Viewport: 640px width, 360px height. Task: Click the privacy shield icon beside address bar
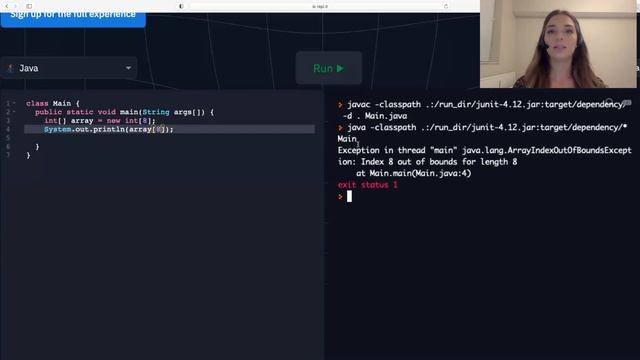(181, 6)
